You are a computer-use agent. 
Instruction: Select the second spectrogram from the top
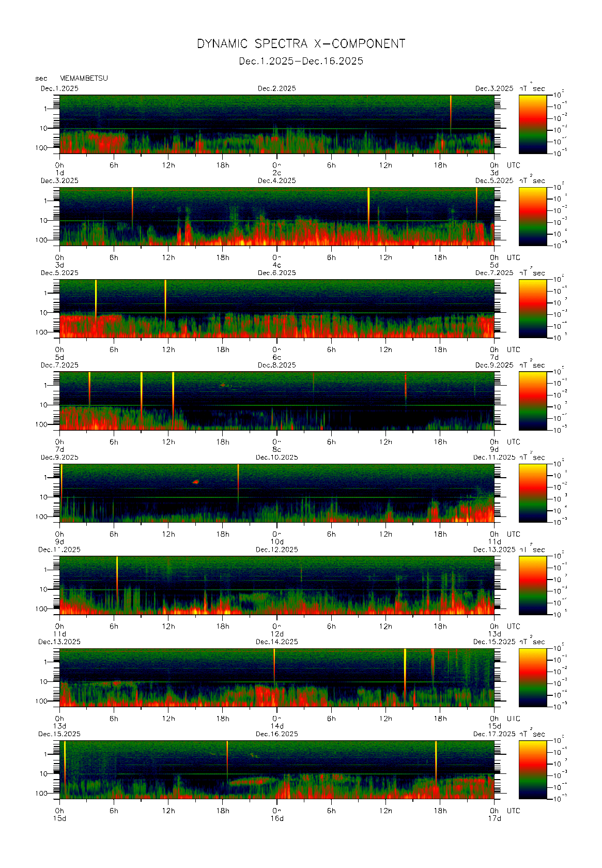pyautogui.click(x=276, y=216)
